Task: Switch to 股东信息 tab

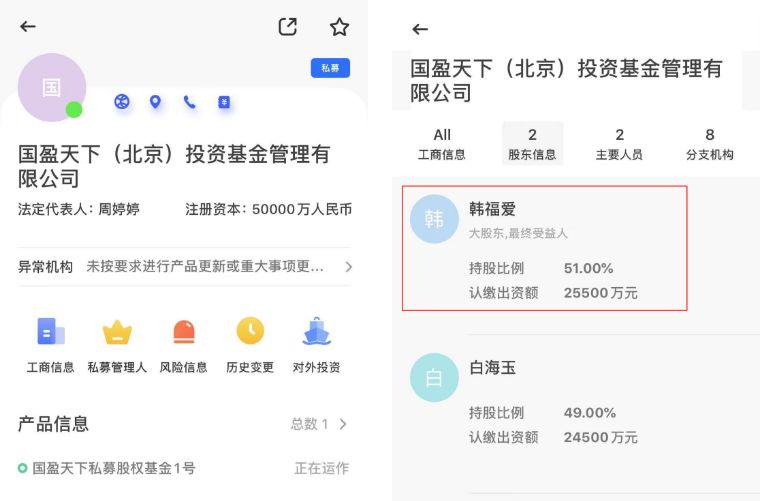Action: coord(532,144)
